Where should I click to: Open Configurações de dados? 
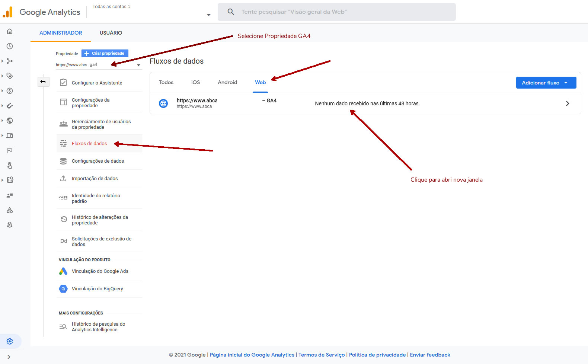(99, 161)
